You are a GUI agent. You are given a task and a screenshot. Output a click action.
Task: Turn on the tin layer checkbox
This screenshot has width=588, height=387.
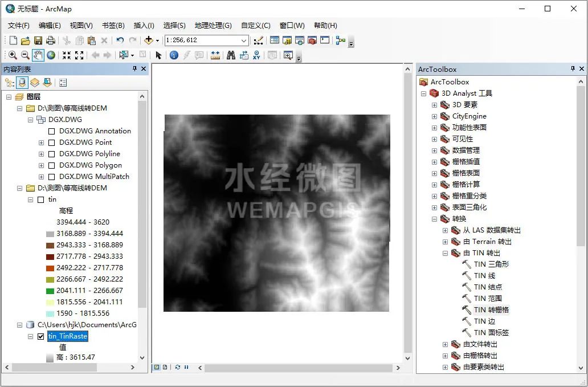(41, 200)
